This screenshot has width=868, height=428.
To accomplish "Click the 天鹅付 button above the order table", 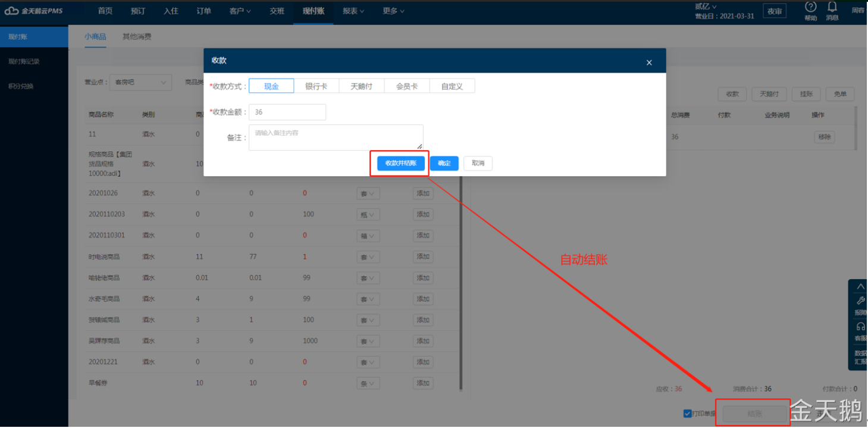I will pos(769,94).
